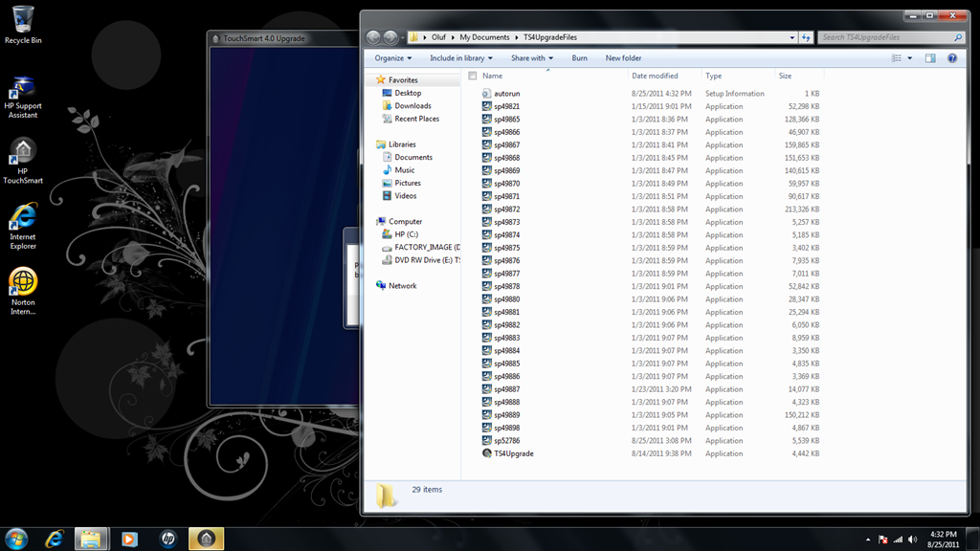980x551 pixels.
Task: Open Pictures library in navigation pane
Action: (x=408, y=183)
